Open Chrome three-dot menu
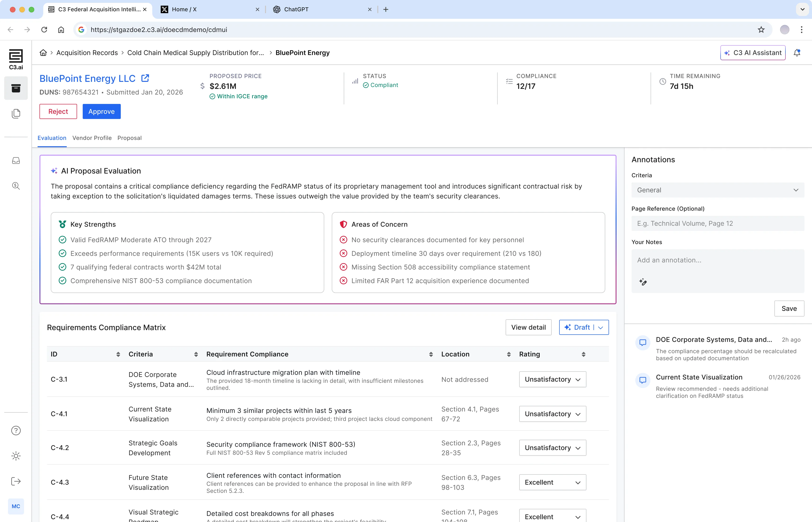 pyautogui.click(x=801, y=29)
